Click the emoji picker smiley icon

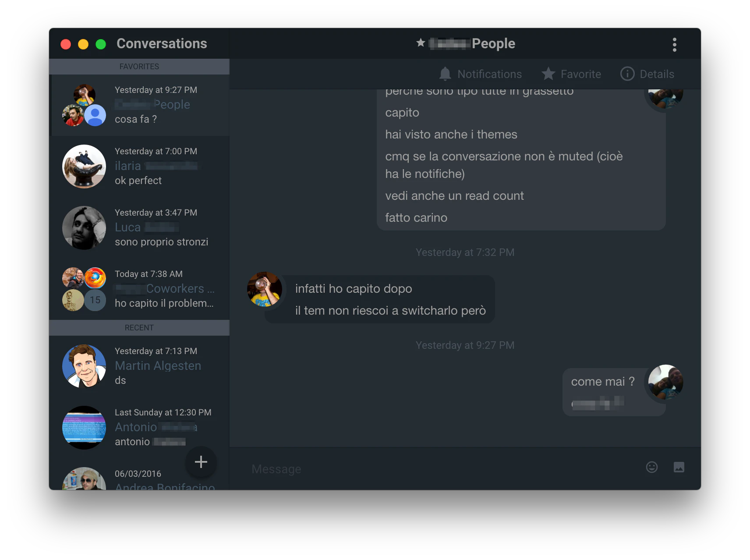pyautogui.click(x=652, y=467)
